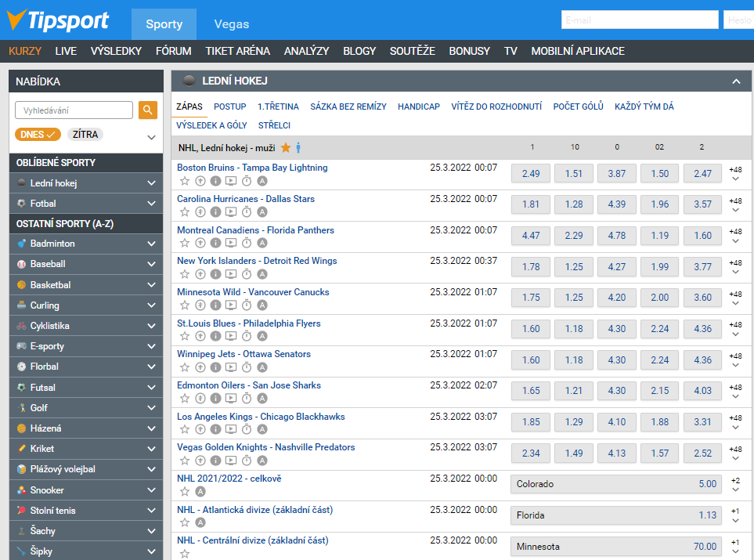Click the orange search magnifier button
Image resolution: width=754 pixels, height=560 pixels.
click(148, 110)
